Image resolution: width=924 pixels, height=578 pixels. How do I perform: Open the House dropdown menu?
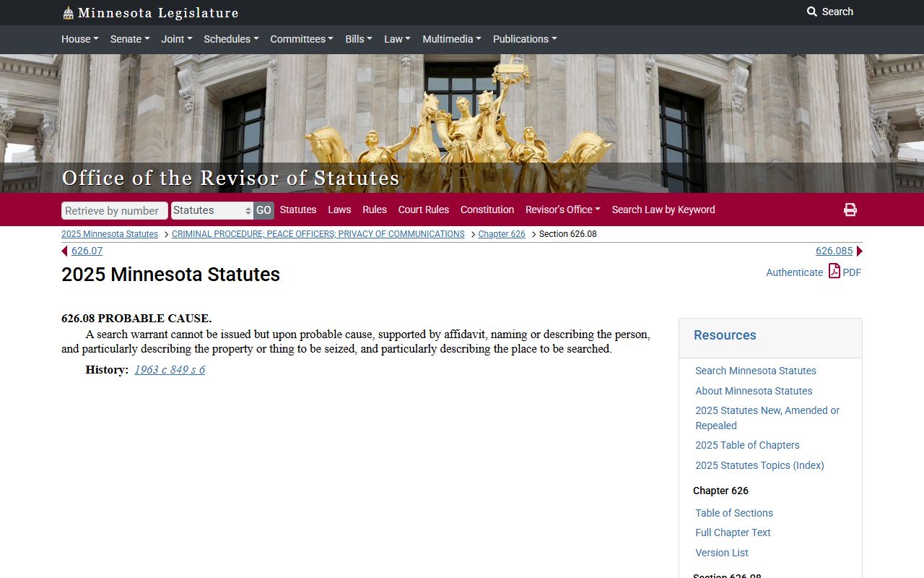click(80, 39)
